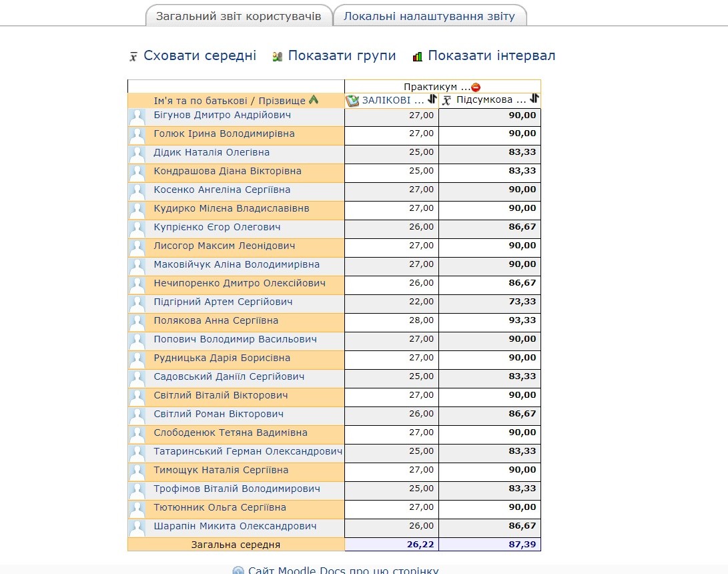Open profile of Бігунов Дмитро Андрійович
The width and height of the screenshot is (728, 574).
[222, 115]
